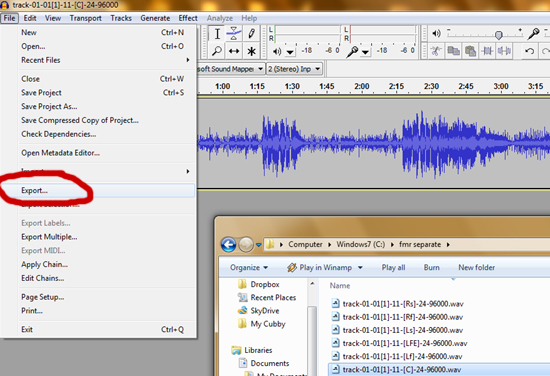Open the Generate menu
The width and height of the screenshot is (550, 376).
coord(155,18)
